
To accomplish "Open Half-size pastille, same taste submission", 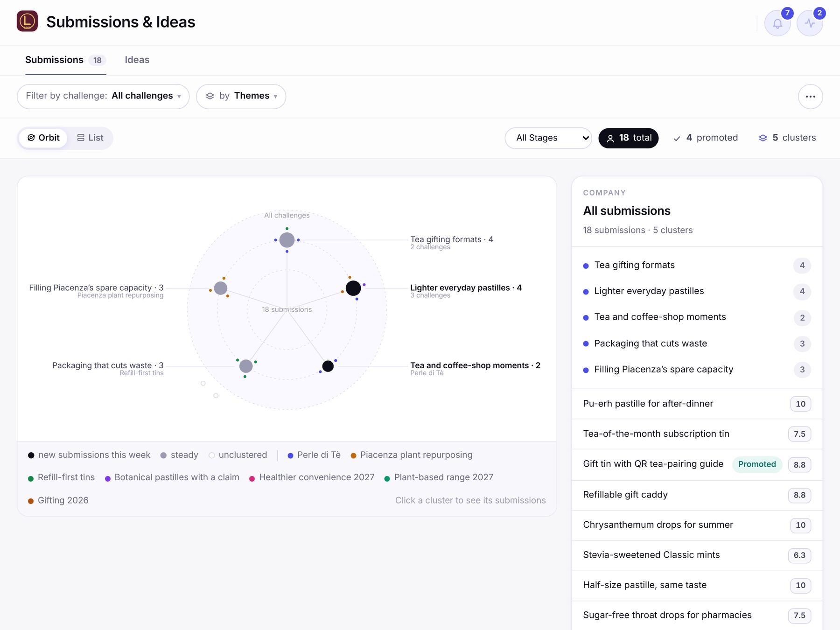I will tap(697, 585).
